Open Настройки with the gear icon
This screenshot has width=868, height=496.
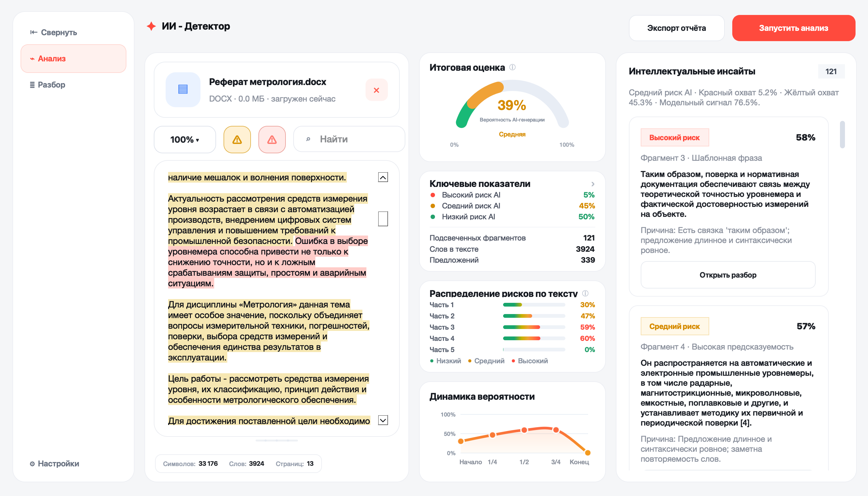[x=54, y=464]
